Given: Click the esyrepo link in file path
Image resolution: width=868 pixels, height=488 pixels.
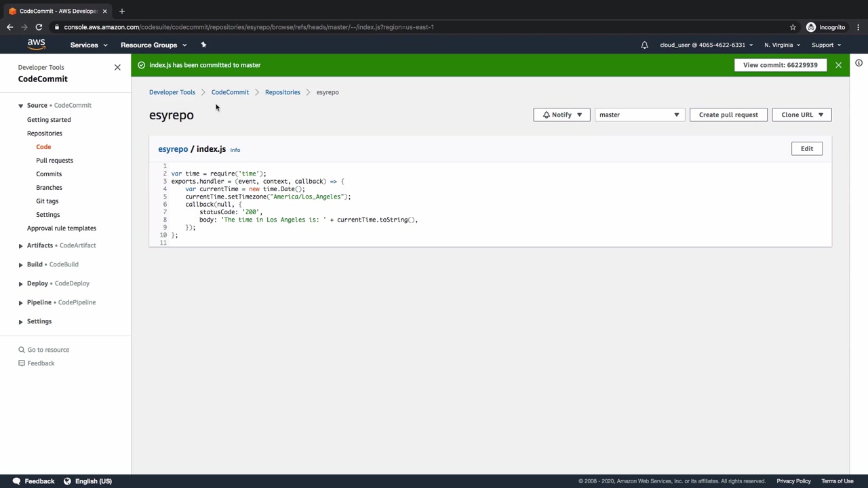Looking at the screenshot, I should (x=173, y=149).
